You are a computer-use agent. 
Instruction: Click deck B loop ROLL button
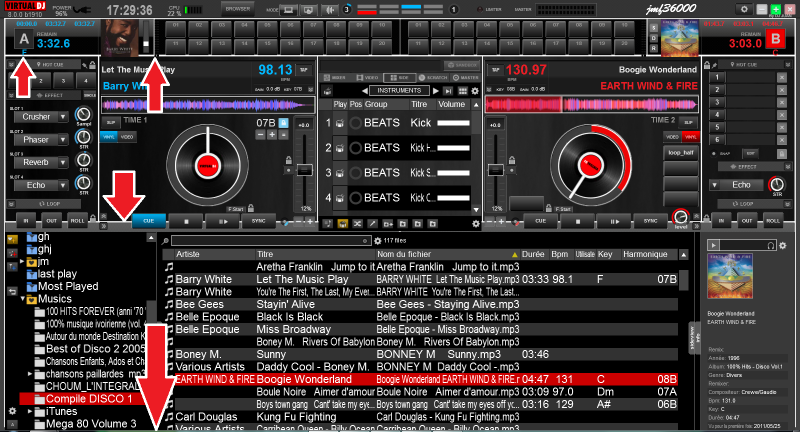click(772, 220)
